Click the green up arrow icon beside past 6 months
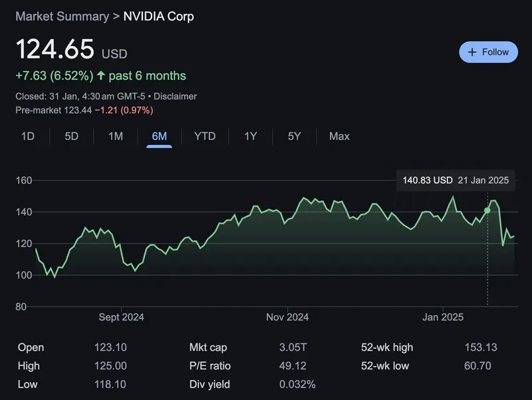Viewport: 532px width, 400px height. 101,76
